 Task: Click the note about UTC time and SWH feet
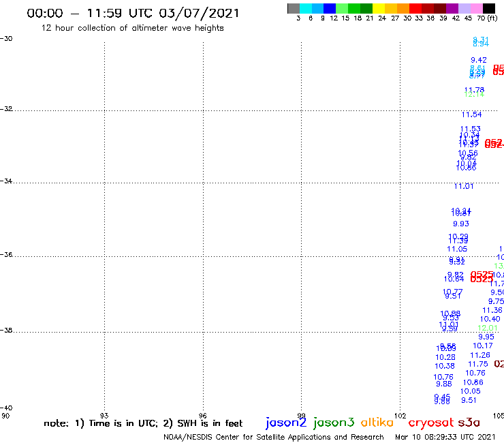(143, 423)
